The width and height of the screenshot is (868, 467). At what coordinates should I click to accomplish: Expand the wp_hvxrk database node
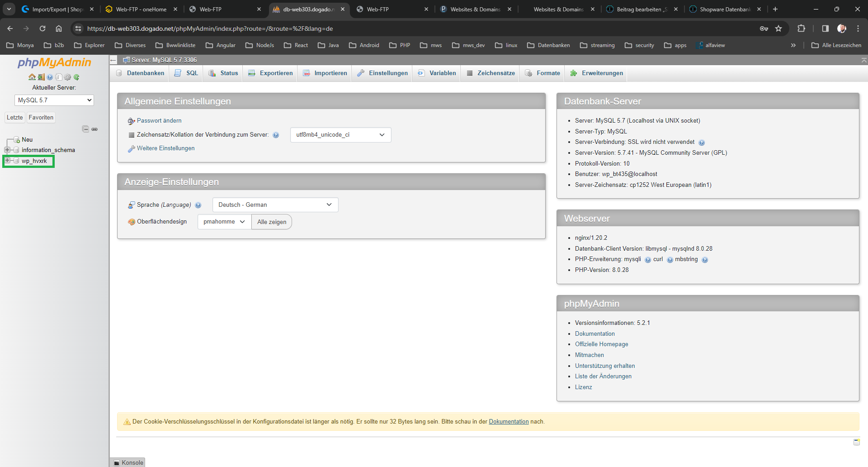[x=7, y=161]
